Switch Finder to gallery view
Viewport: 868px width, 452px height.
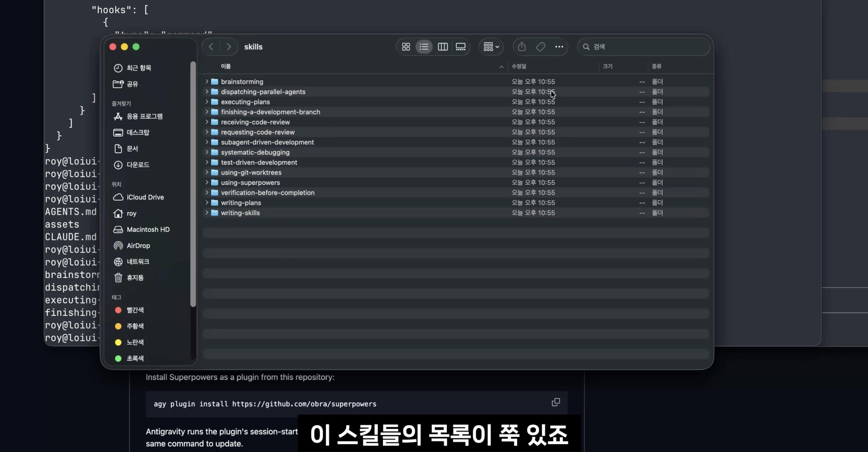pyautogui.click(x=461, y=47)
